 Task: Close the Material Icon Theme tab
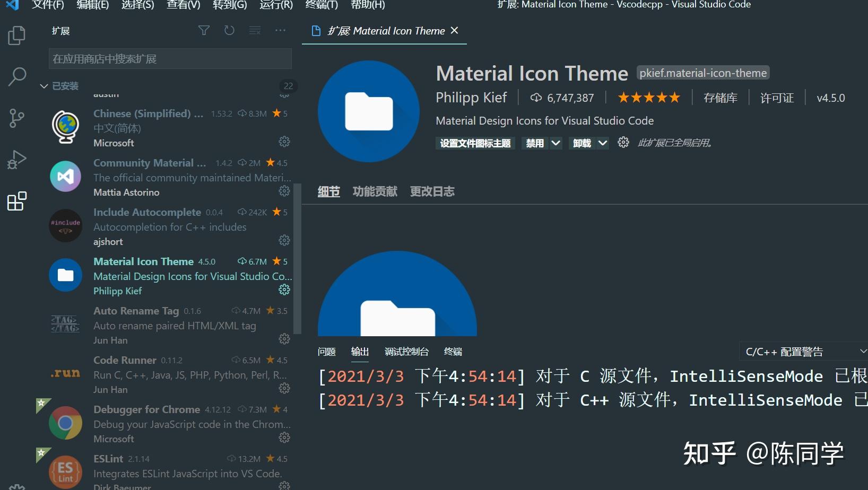(x=454, y=30)
